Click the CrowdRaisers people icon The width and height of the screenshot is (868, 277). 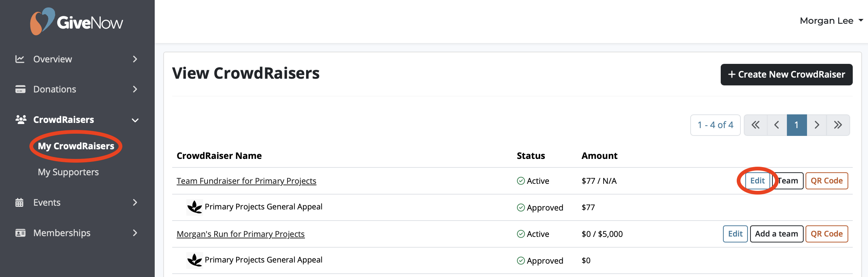pyautogui.click(x=21, y=120)
